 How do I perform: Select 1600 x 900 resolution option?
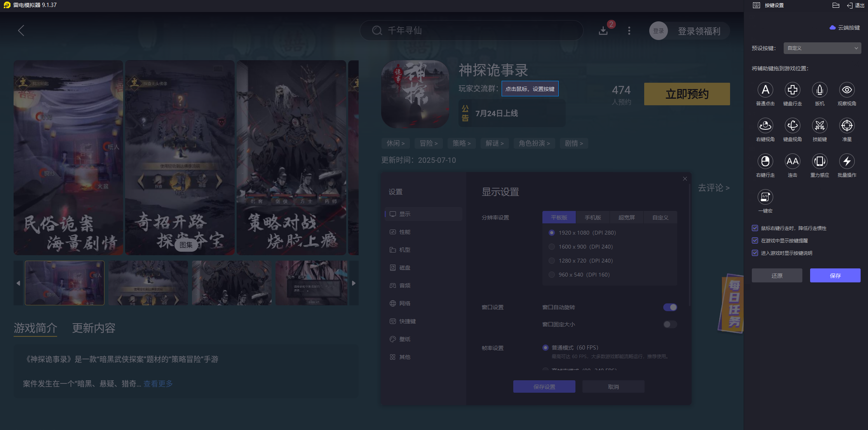tap(551, 247)
